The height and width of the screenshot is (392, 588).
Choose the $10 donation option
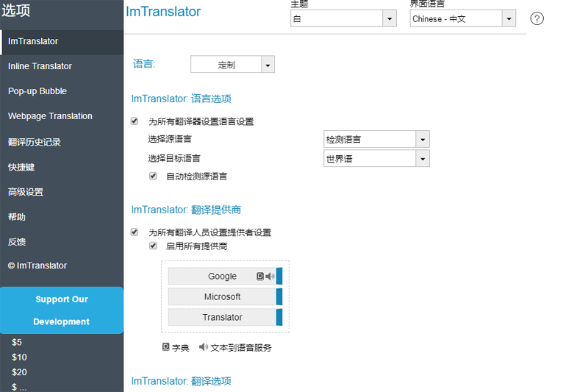[19, 357]
